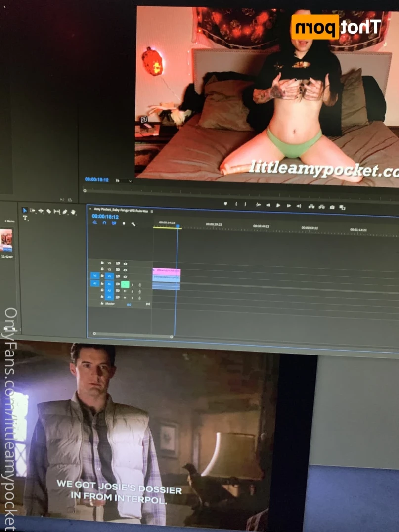Viewport: 399px width, 532px height.
Task: Toggle lock on the Master track
Action: 102,303
